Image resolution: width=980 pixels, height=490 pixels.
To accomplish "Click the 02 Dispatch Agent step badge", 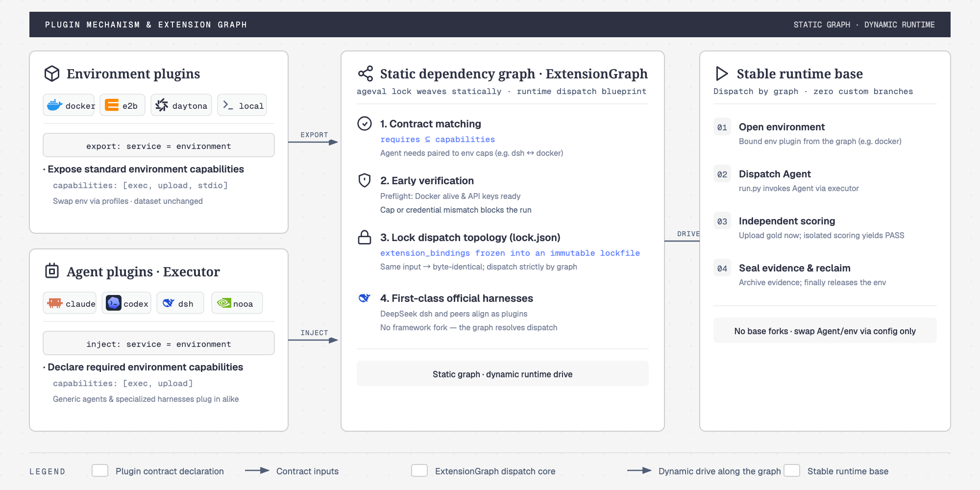I will [x=722, y=174].
